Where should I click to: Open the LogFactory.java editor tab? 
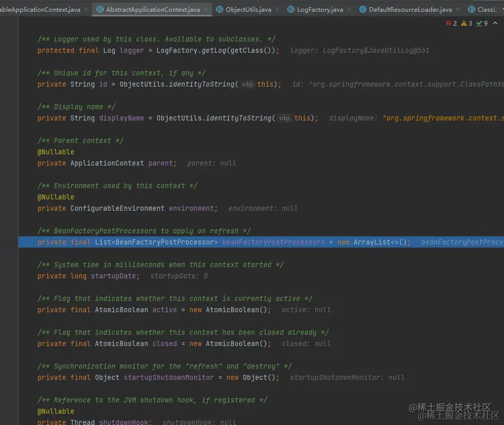tap(320, 10)
